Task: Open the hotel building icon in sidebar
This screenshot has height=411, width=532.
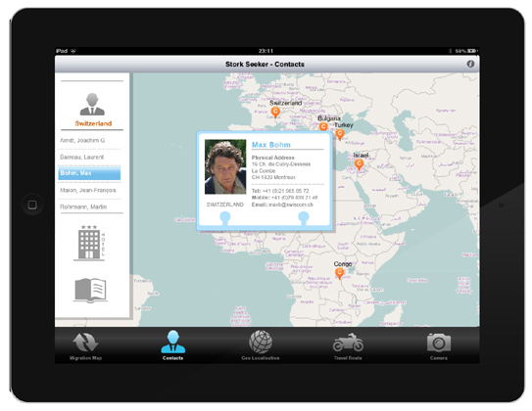Action: tap(90, 243)
